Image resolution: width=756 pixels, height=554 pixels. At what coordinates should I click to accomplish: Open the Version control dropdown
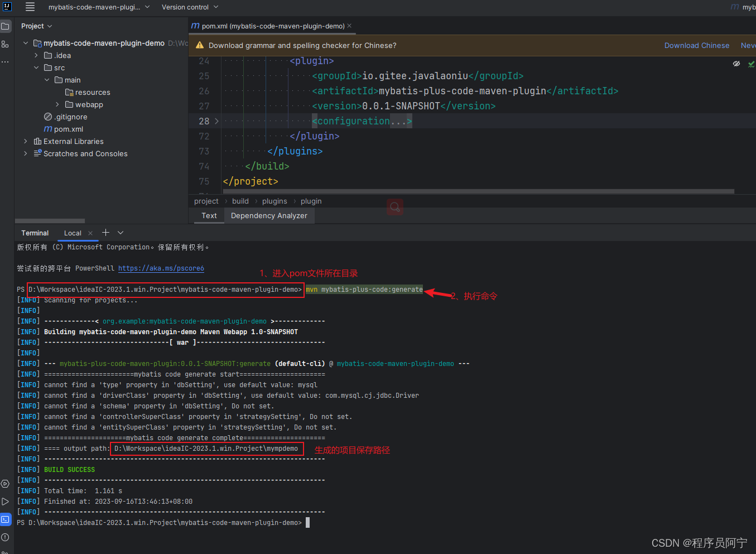point(190,7)
